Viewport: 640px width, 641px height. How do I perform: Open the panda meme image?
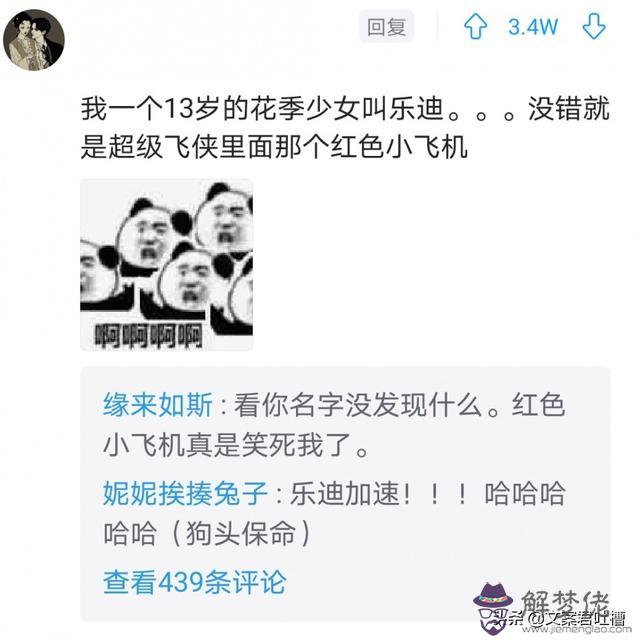pyautogui.click(x=166, y=264)
